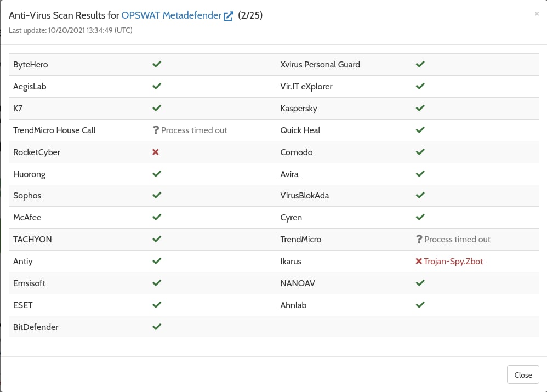Click the green checkmark beside Ahnlab
Viewport: 547px width, 392px height.
pyautogui.click(x=420, y=305)
